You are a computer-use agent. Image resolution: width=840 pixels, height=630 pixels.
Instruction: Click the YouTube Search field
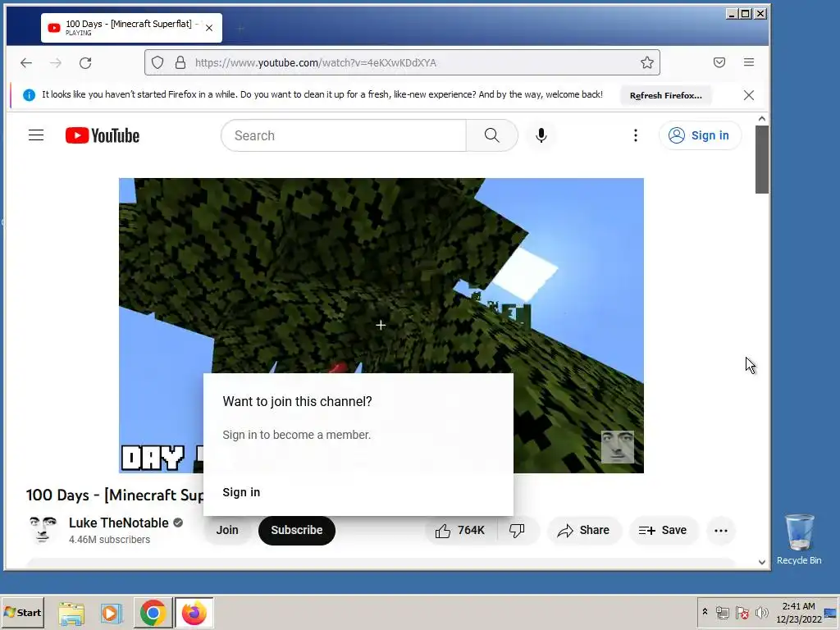click(344, 135)
